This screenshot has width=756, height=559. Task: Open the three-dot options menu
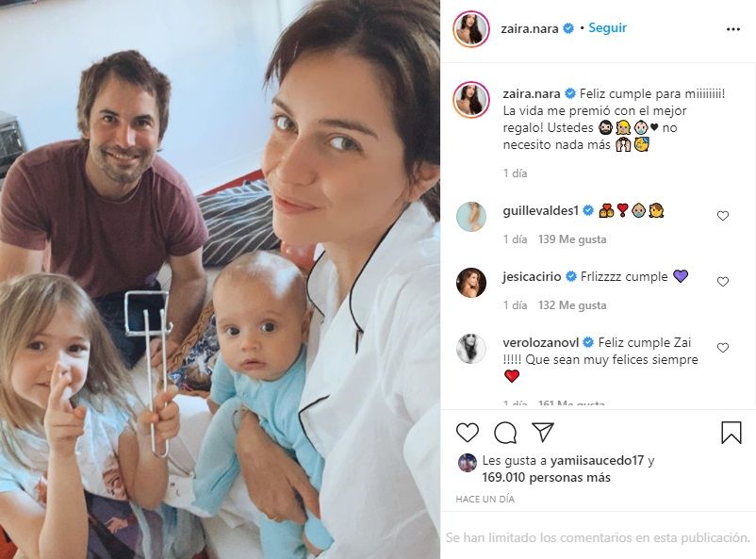click(732, 29)
